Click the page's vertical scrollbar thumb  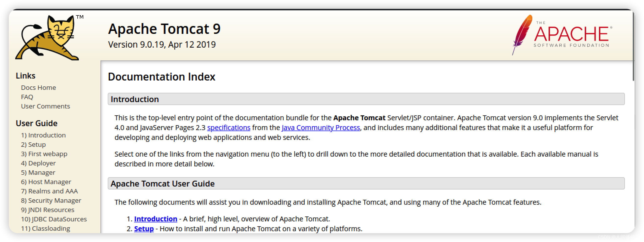(x=633, y=46)
